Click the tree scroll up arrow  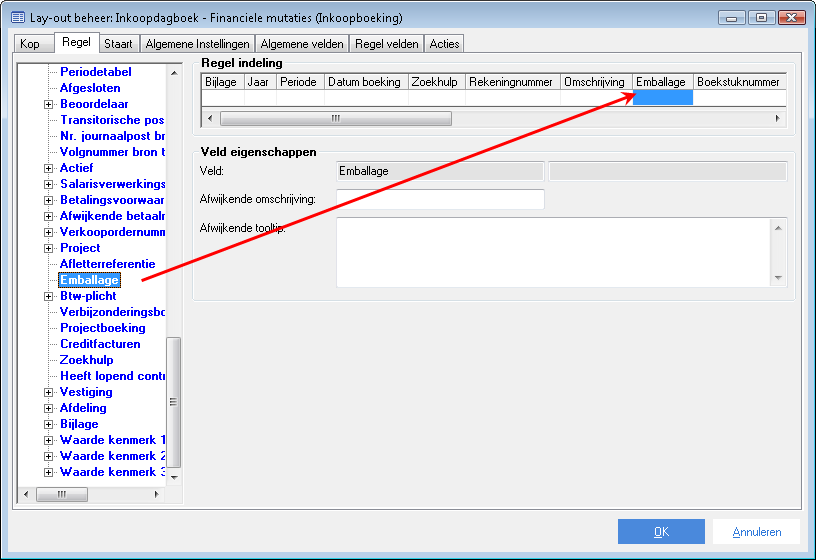(174, 73)
